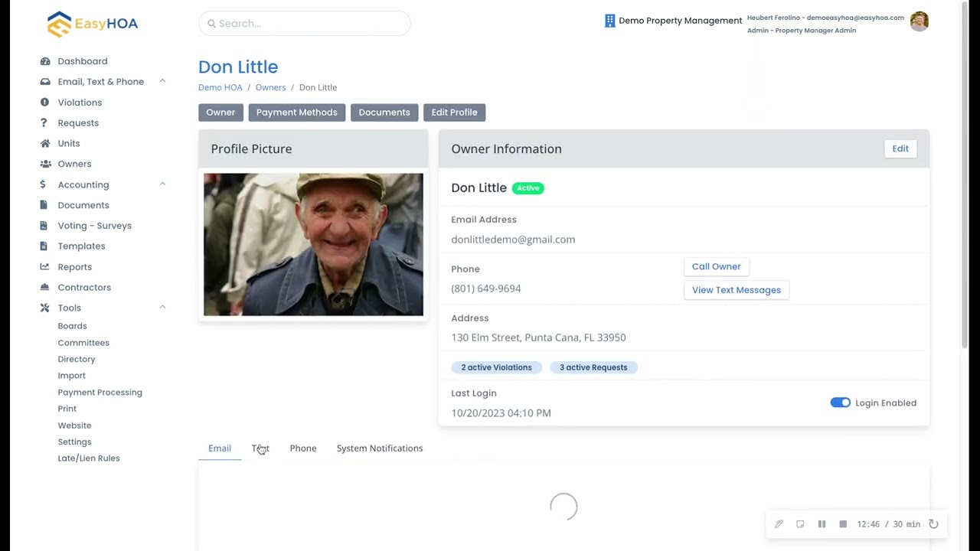Select the Owner button tab
980x551 pixels.
point(220,112)
